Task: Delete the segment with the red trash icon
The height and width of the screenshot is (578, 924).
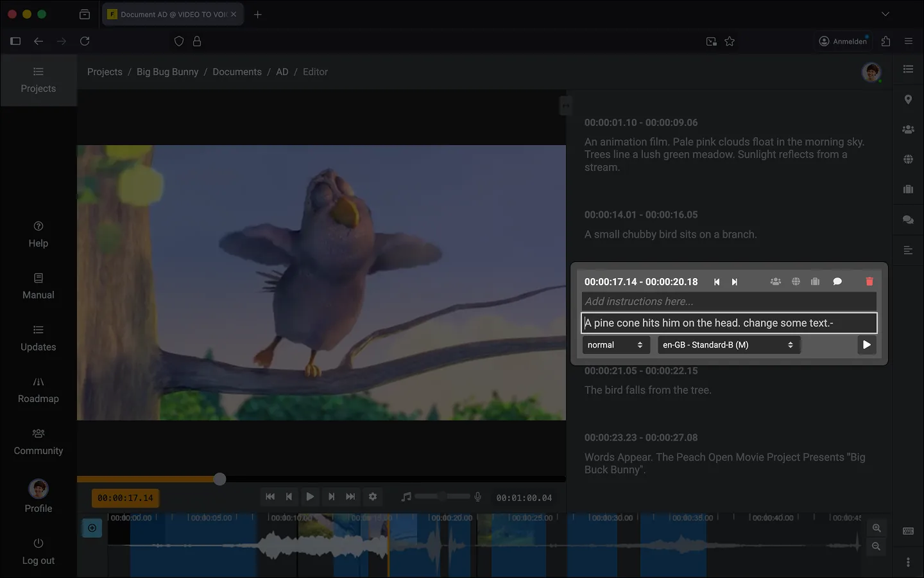Action: pyautogui.click(x=869, y=281)
